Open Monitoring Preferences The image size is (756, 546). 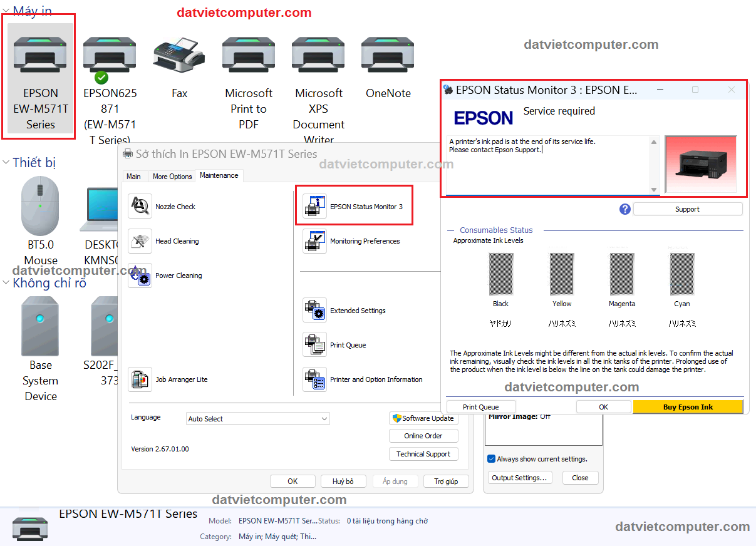coord(314,241)
